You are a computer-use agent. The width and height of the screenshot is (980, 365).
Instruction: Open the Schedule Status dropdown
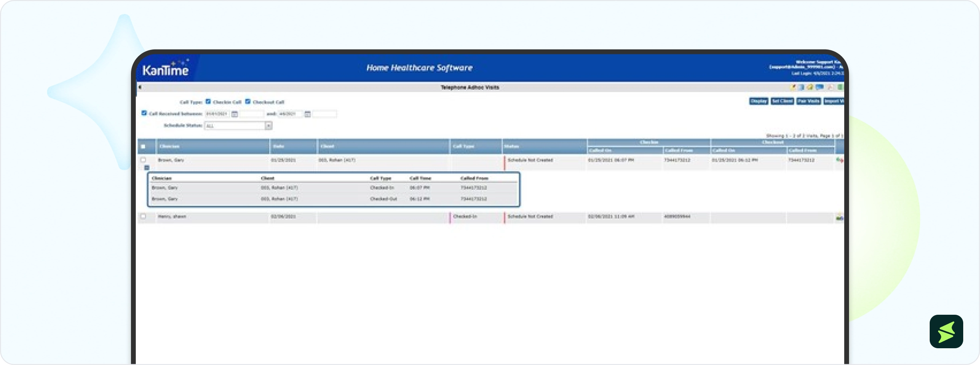coord(238,126)
